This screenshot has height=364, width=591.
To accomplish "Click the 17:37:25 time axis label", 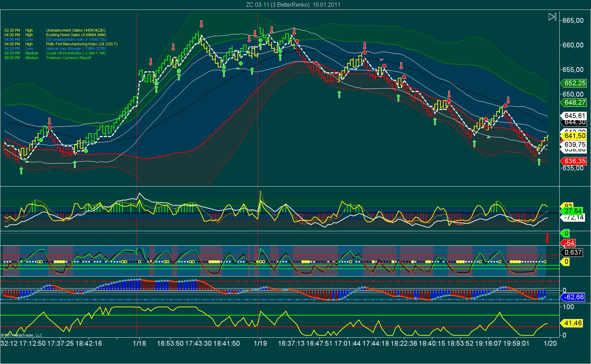I will pyautogui.click(x=61, y=343).
